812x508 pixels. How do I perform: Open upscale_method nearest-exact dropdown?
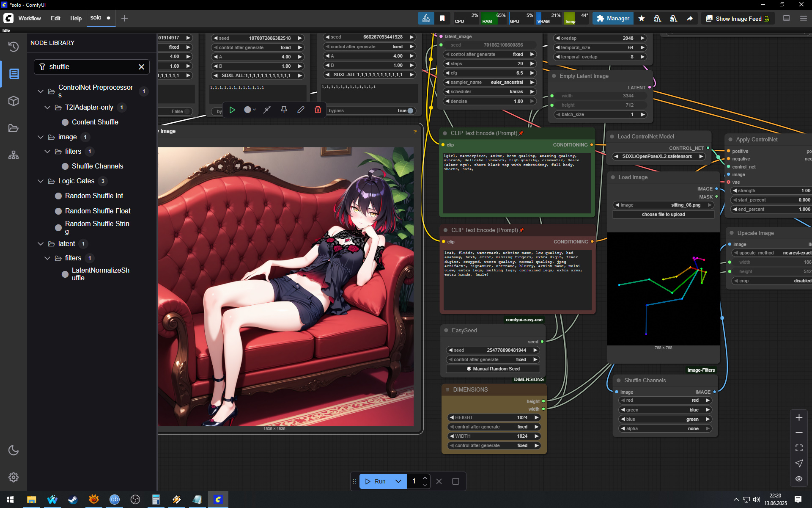coord(772,253)
